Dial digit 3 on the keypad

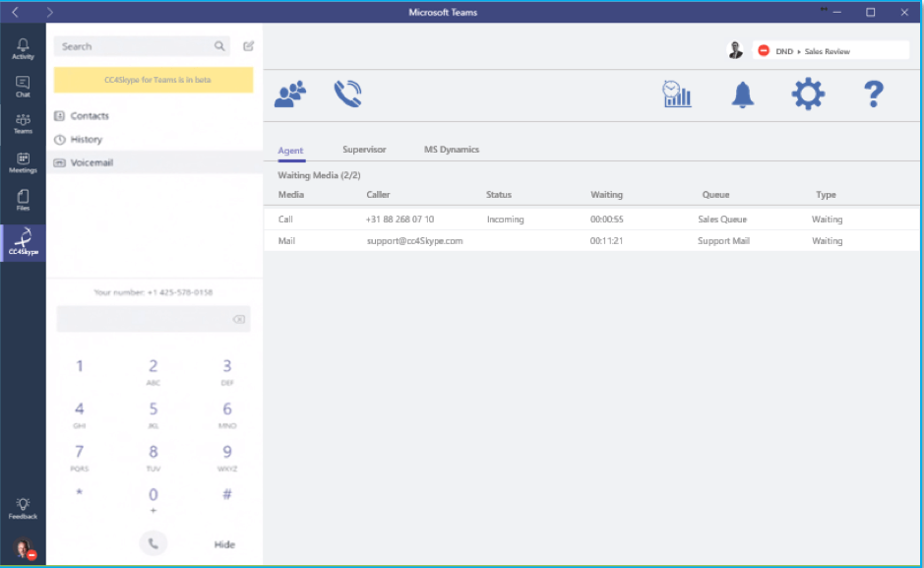pos(227,371)
